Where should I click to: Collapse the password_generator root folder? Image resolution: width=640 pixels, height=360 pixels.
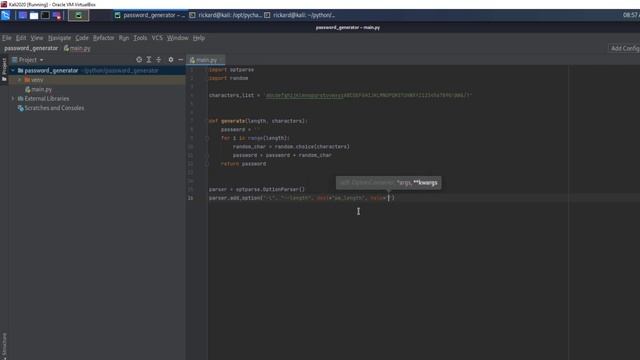pos(13,71)
